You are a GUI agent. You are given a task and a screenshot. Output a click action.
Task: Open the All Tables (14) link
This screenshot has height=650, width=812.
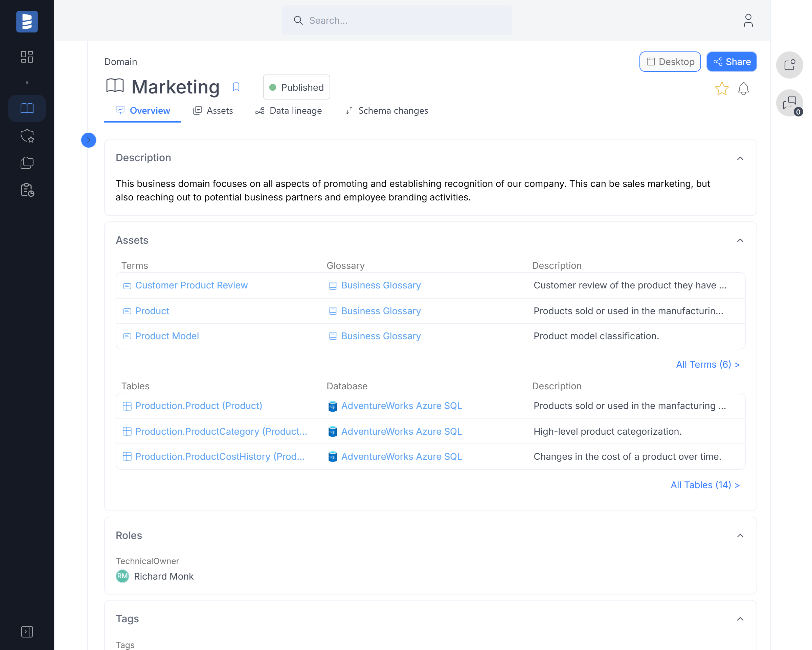click(705, 485)
